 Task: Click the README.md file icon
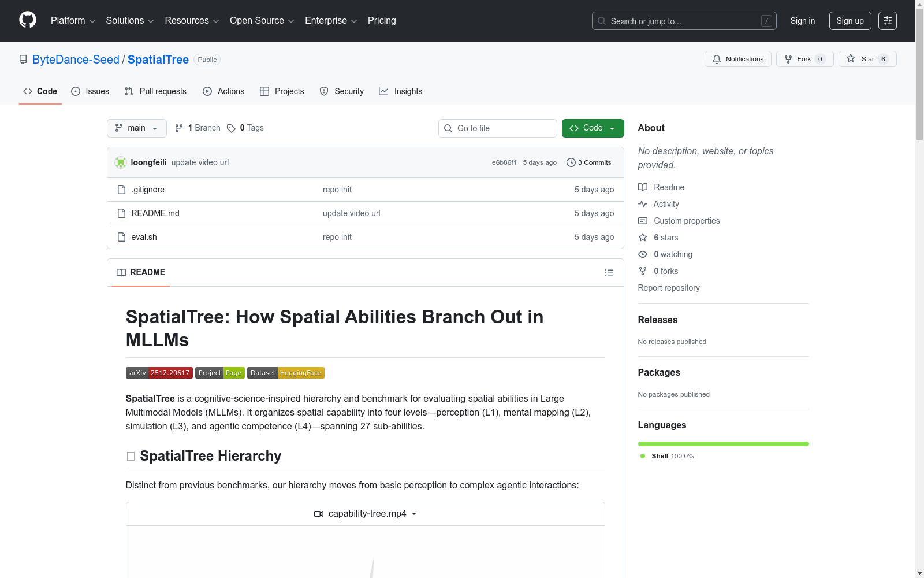click(121, 213)
